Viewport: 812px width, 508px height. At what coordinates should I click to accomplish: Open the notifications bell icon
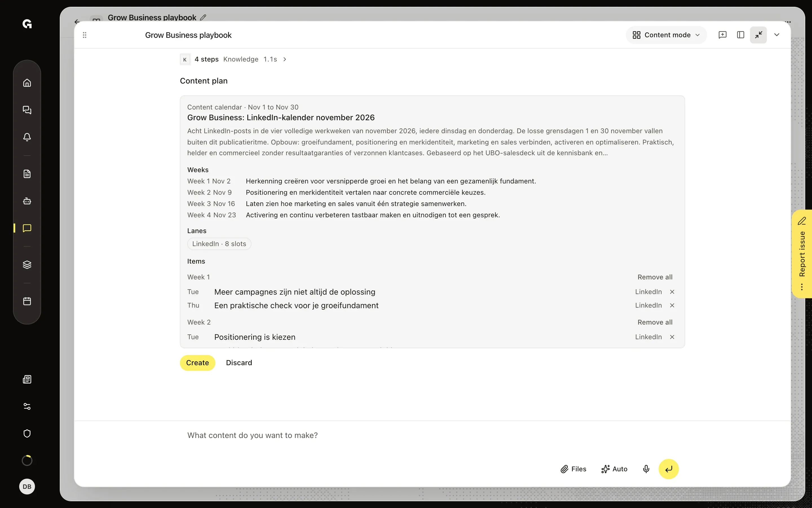click(27, 137)
